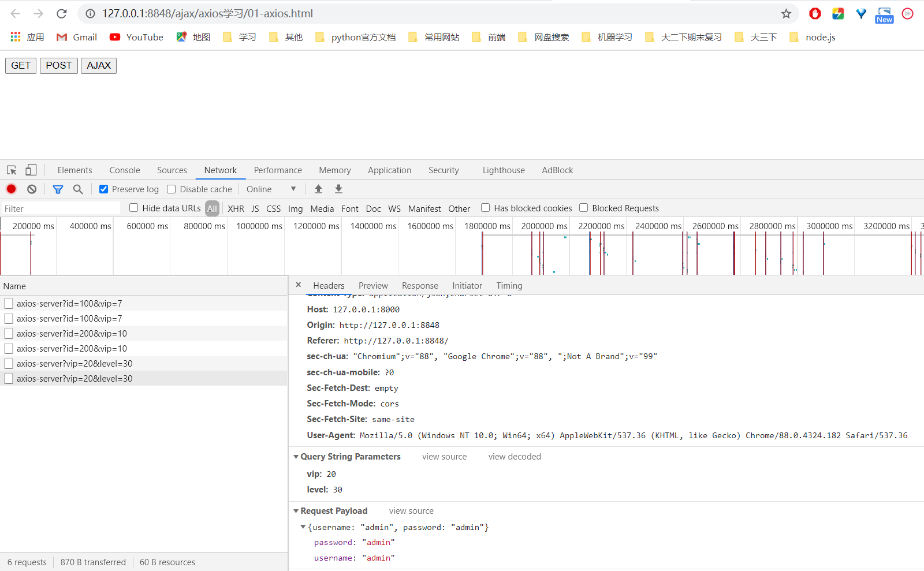Filter requests by XHR type
The height and width of the screenshot is (571, 924).
[x=236, y=208]
